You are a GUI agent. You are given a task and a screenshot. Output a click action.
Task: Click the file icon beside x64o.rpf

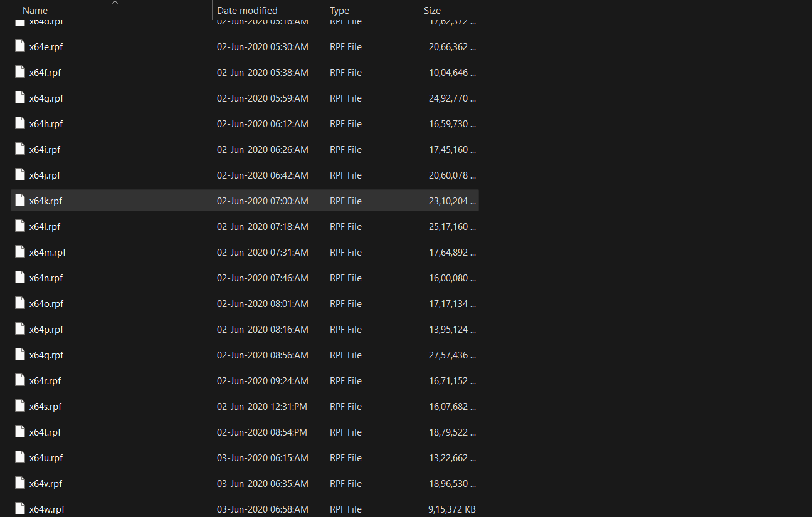click(19, 303)
